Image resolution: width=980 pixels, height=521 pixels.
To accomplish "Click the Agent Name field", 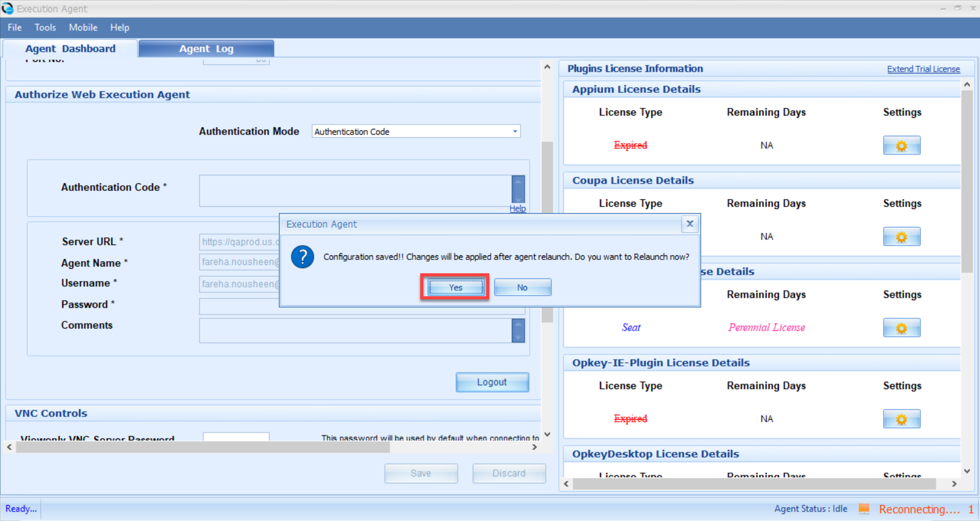I will [x=239, y=262].
